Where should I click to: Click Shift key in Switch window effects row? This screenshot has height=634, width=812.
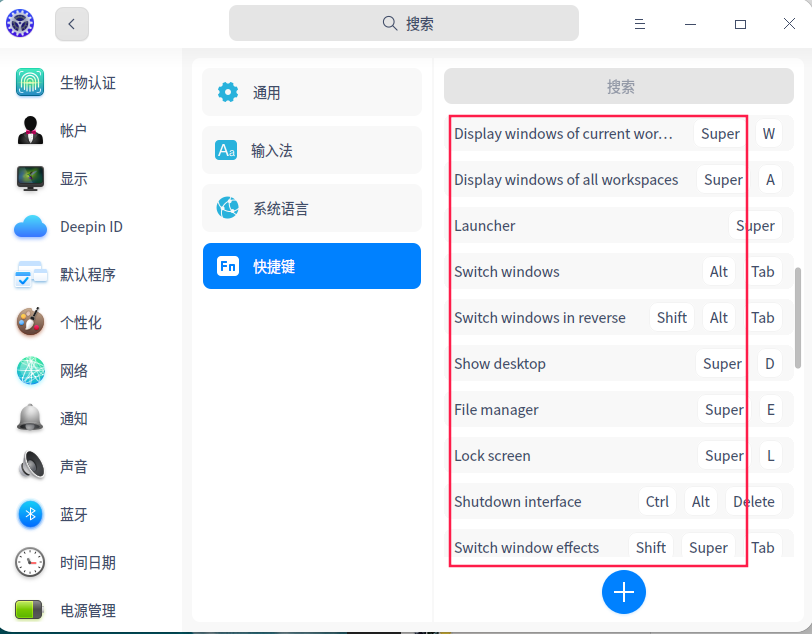(x=650, y=547)
